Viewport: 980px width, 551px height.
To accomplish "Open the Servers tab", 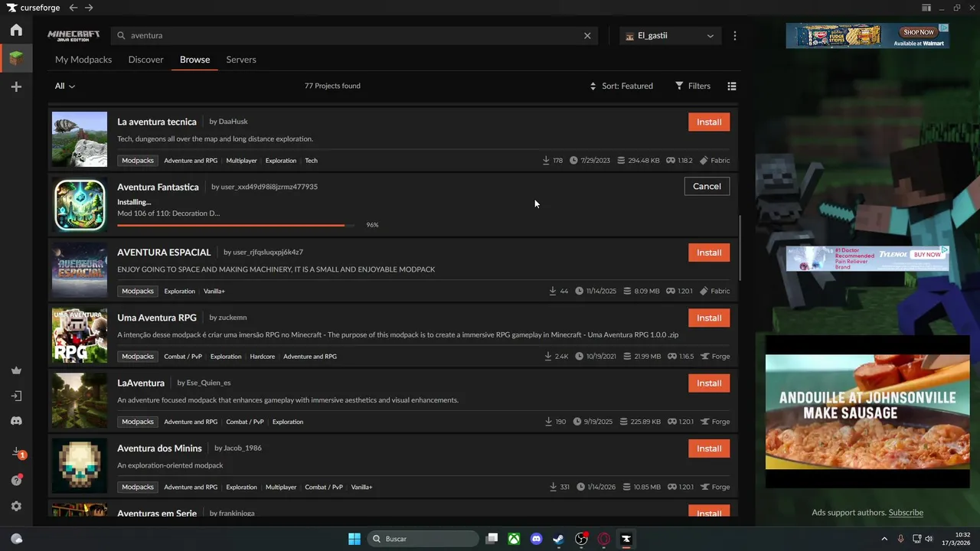I will coord(241,60).
